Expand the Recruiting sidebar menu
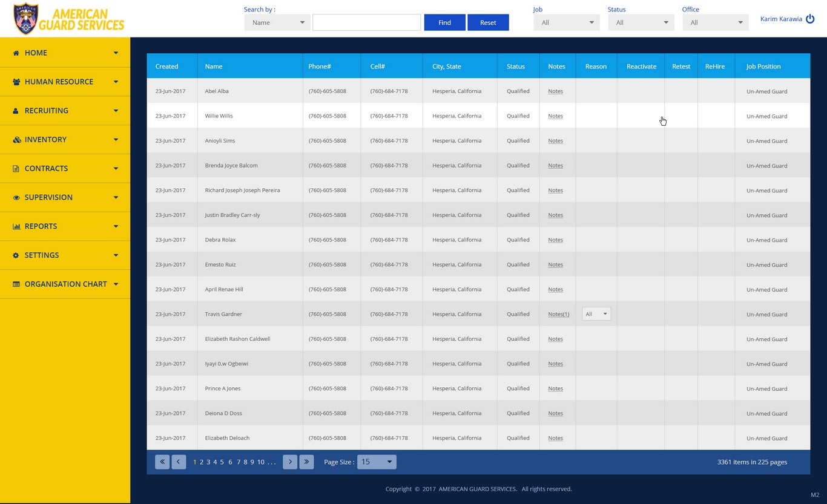This screenshot has width=827, height=504. point(65,111)
